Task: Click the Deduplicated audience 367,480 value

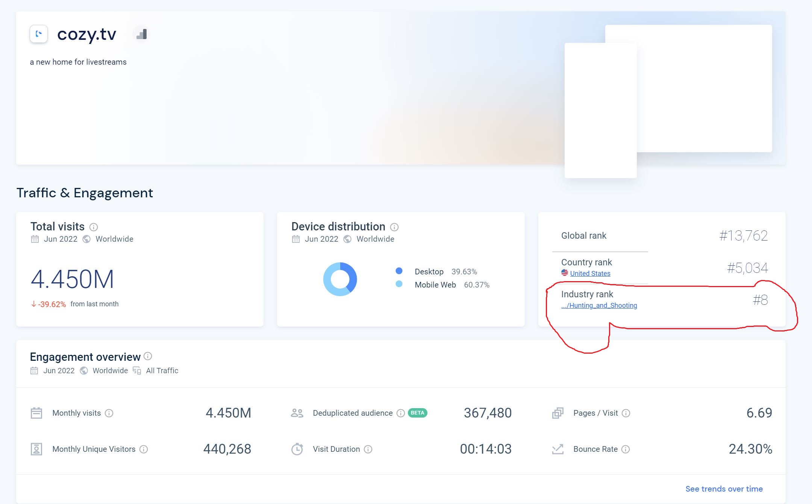Action: (488, 413)
